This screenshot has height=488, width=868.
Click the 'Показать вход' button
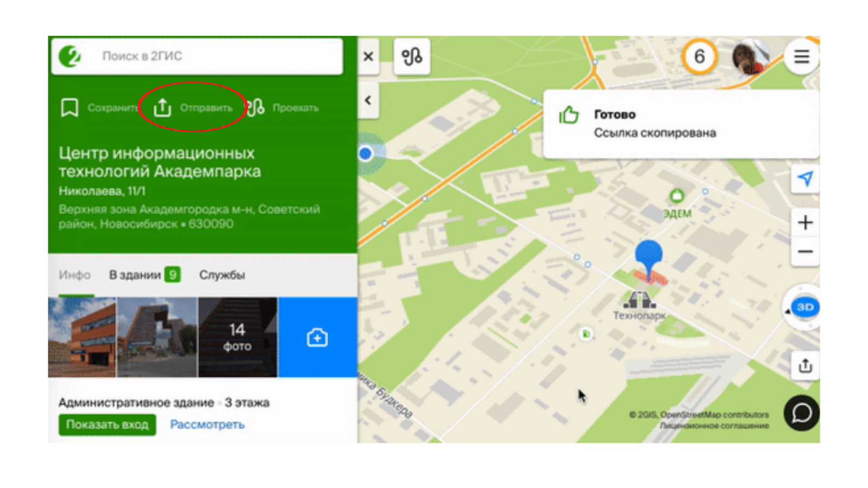pyautogui.click(x=107, y=425)
